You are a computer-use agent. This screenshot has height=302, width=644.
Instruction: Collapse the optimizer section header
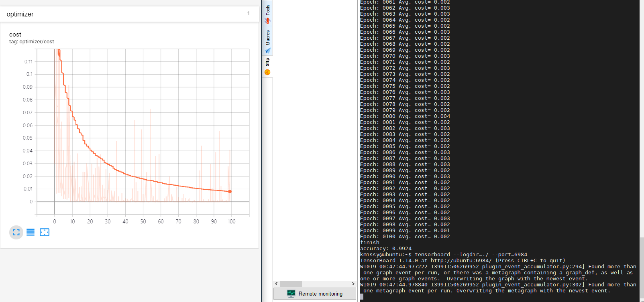130,14
